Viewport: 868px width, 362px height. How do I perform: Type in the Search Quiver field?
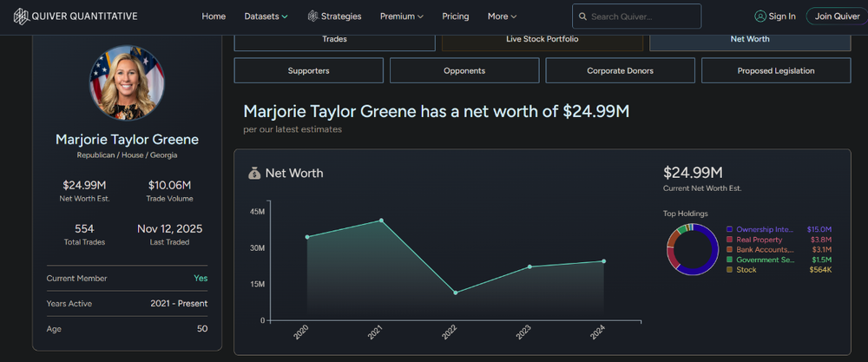(642, 16)
